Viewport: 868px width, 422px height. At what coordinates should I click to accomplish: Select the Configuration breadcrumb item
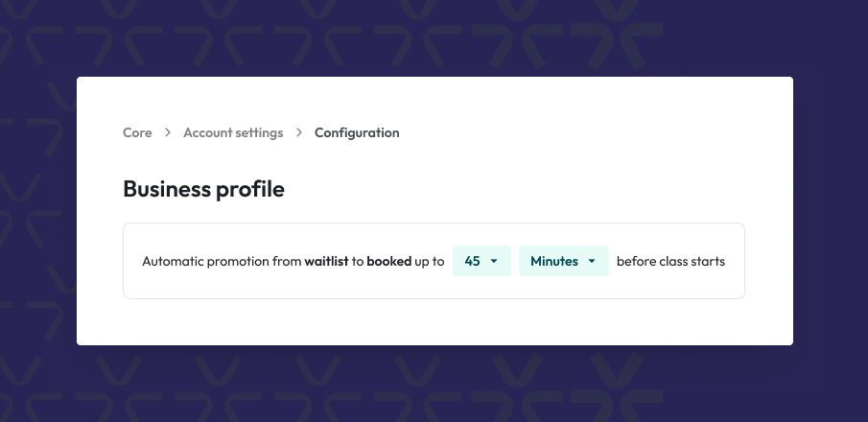357,133
